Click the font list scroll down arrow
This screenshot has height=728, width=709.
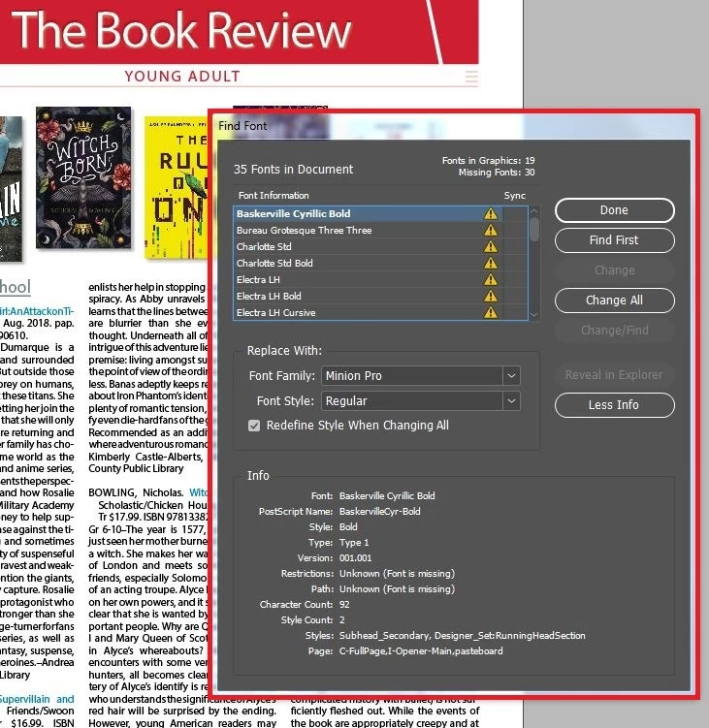pyautogui.click(x=534, y=315)
